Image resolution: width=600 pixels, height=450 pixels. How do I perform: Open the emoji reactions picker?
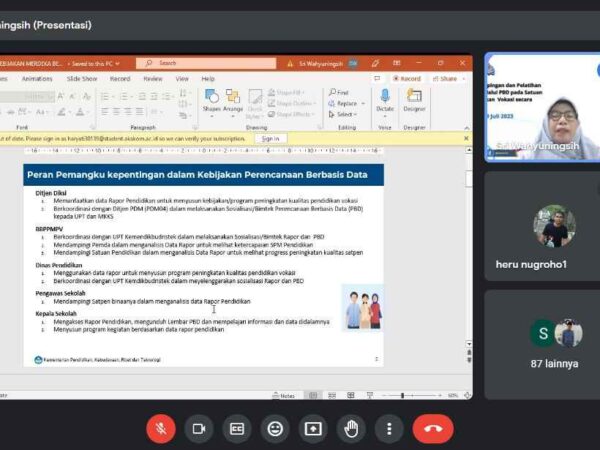275,428
